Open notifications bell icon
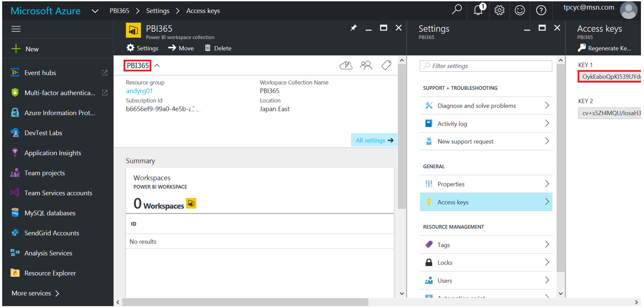Screen dimensions: 644x307 tap(478, 10)
